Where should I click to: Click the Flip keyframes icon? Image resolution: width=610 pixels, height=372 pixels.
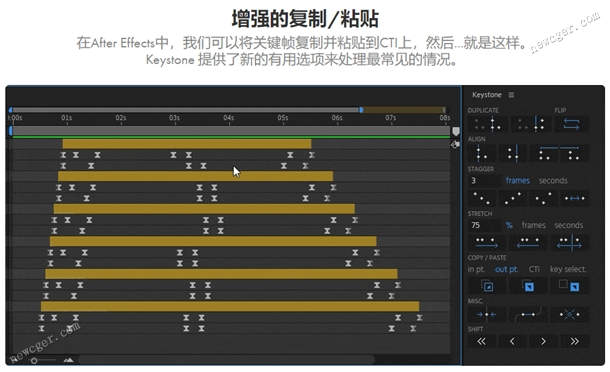571,124
